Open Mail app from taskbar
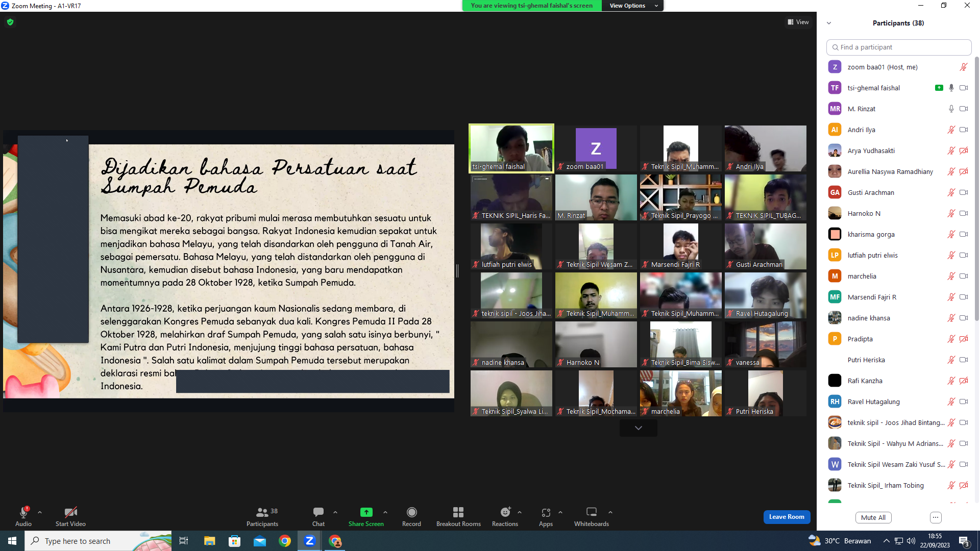 260,541
